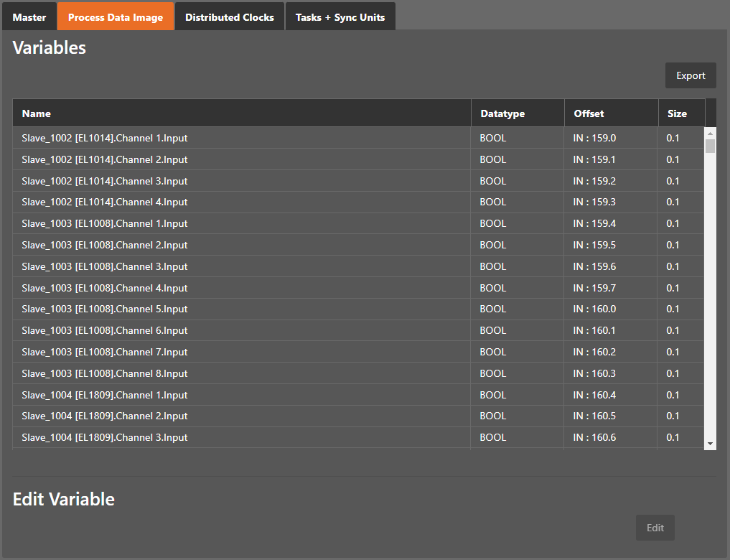The width and height of the screenshot is (730, 560).
Task: Select Slave_1004 [EL1809].Channel 1.Input row
Action: point(105,395)
